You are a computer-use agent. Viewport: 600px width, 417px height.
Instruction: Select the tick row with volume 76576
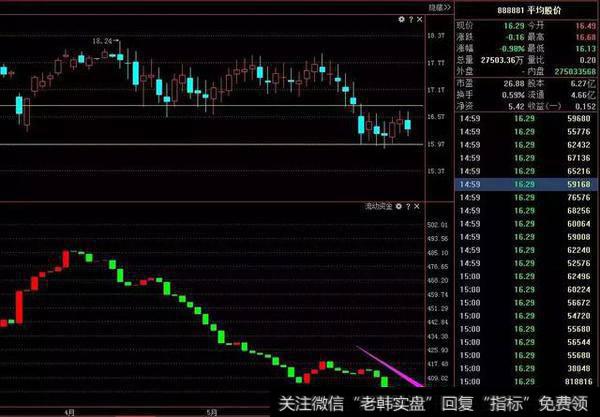pos(526,197)
